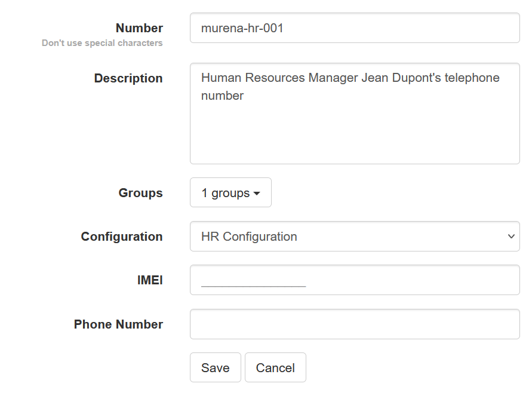Click the word "number" in Description's second line
The width and height of the screenshot is (532, 408).
click(x=222, y=96)
